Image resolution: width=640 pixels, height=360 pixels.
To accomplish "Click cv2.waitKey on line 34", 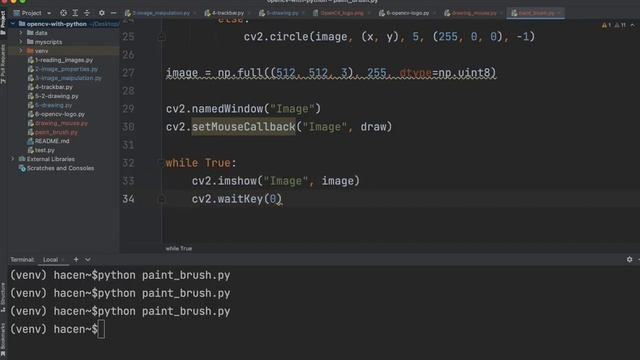I will (x=227, y=199).
